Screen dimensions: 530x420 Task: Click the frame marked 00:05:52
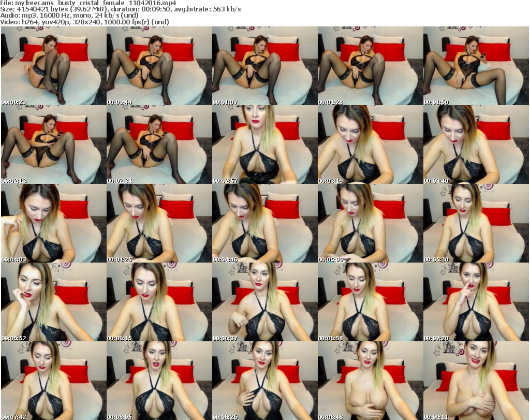pyautogui.click(x=53, y=302)
